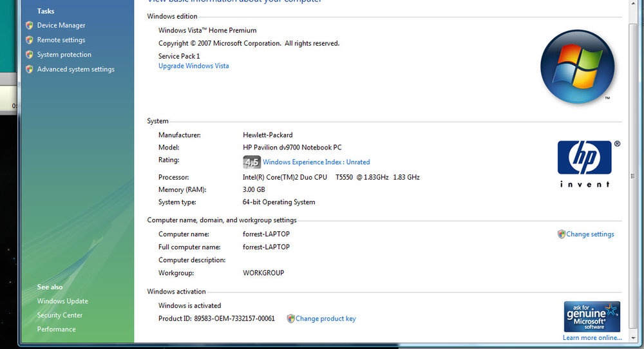Click the HP invent logo
644x349 pixels.
(585, 164)
